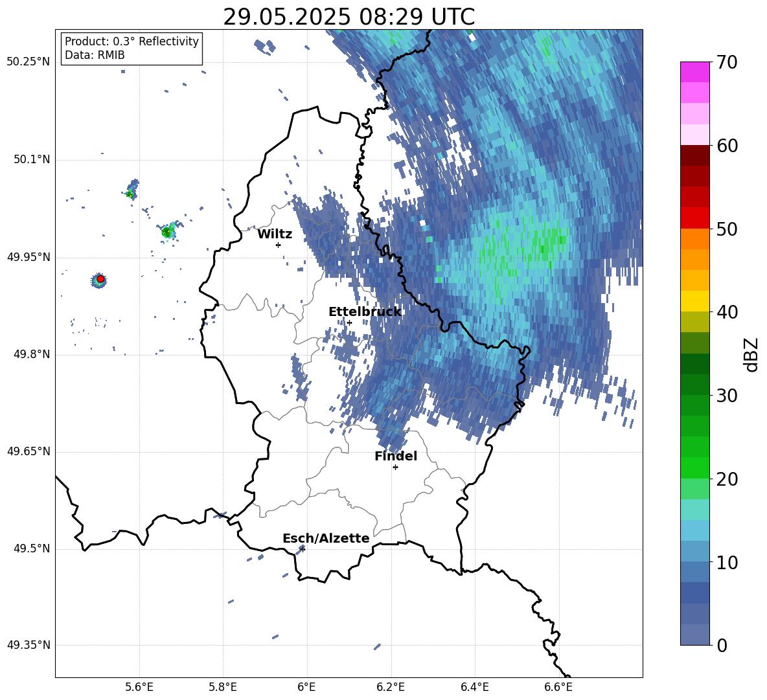Click the 49.95°N latitude label
Image resolution: width=767 pixels, height=700 pixels.
(x=29, y=257)
